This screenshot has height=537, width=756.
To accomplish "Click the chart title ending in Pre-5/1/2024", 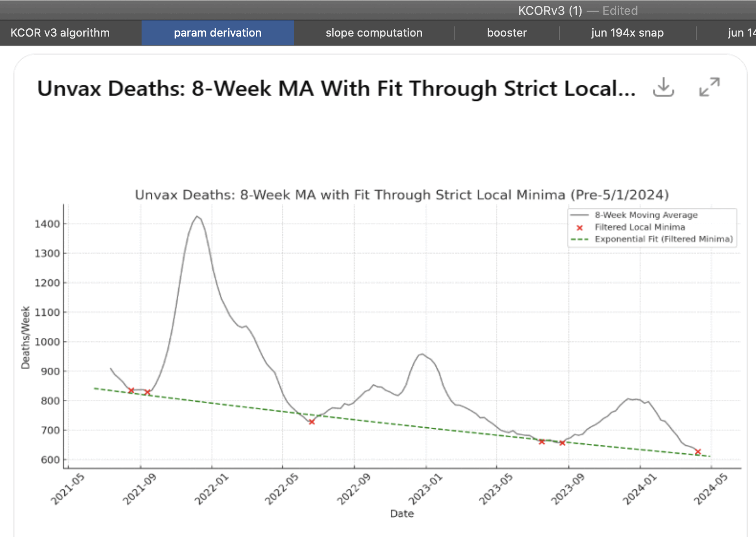I will (x=402, y=195).
